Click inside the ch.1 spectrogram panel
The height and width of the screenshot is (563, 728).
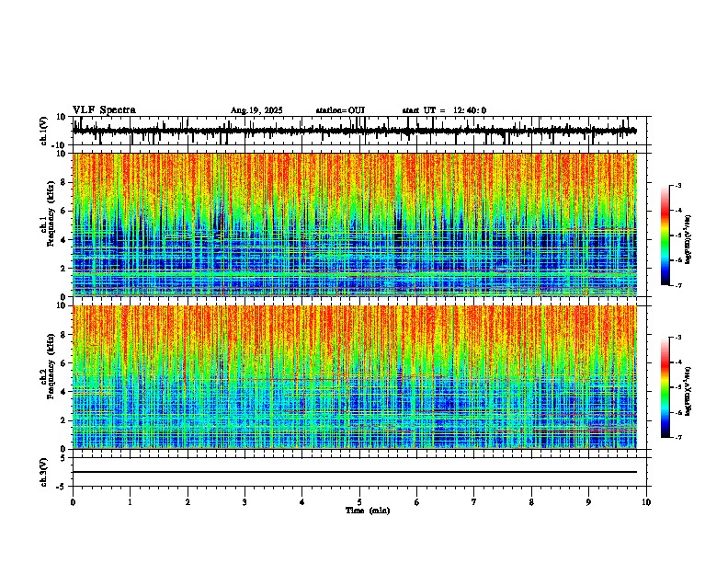(354, 224)
